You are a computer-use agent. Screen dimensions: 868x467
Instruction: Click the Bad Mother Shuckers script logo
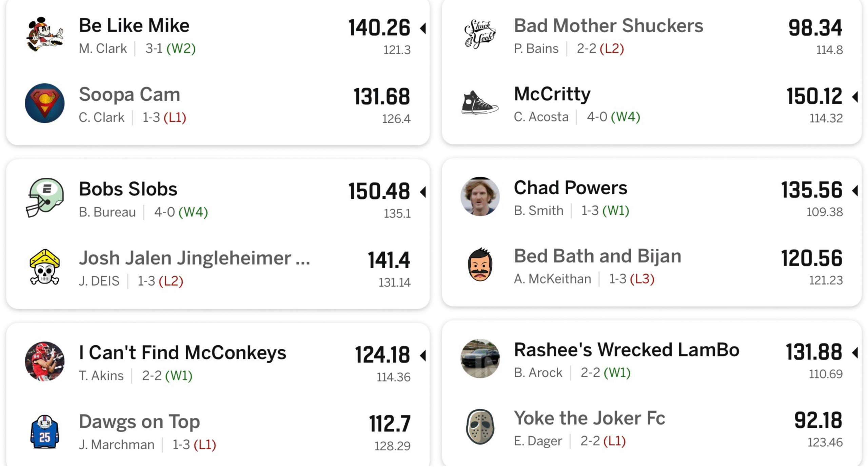[480, 34]
